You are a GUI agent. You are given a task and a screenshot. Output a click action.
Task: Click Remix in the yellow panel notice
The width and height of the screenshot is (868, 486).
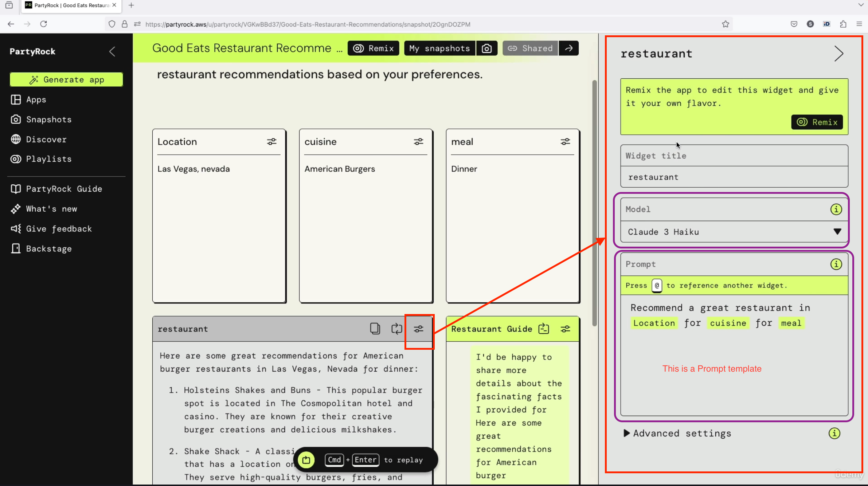click(817, 122)
